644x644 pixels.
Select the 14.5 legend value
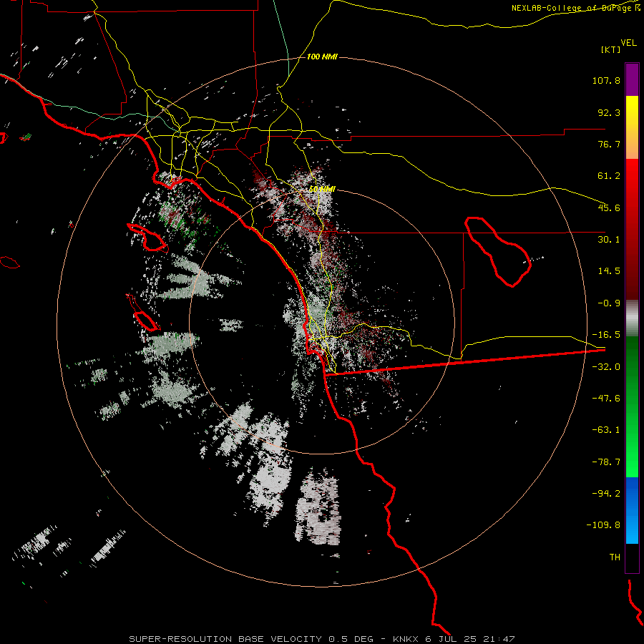point(609,271)
